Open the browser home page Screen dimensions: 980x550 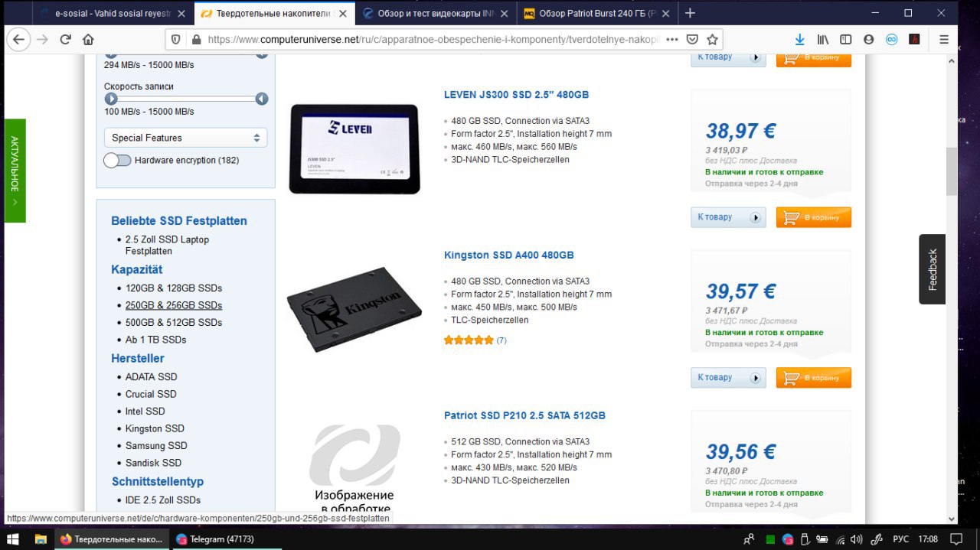pyautogui.click(x=88, y=40)
